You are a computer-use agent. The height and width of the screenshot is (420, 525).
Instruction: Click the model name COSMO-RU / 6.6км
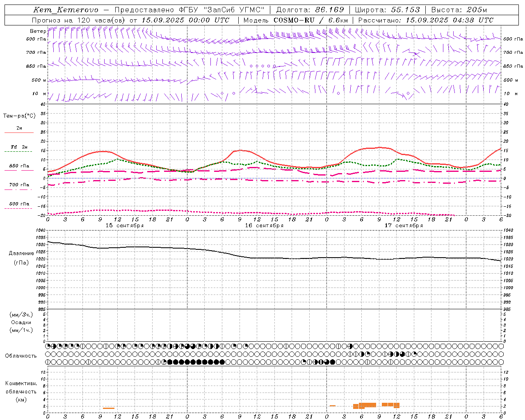point(311,20)
